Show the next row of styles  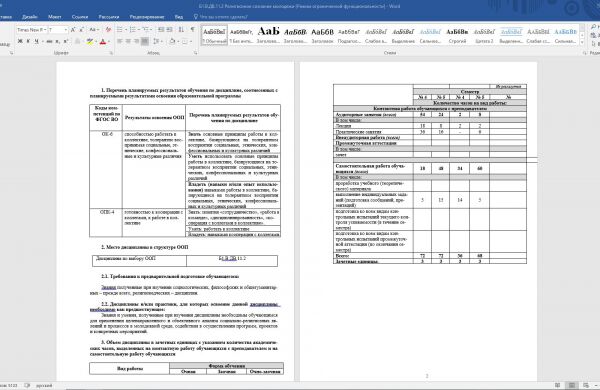[582, 35]
